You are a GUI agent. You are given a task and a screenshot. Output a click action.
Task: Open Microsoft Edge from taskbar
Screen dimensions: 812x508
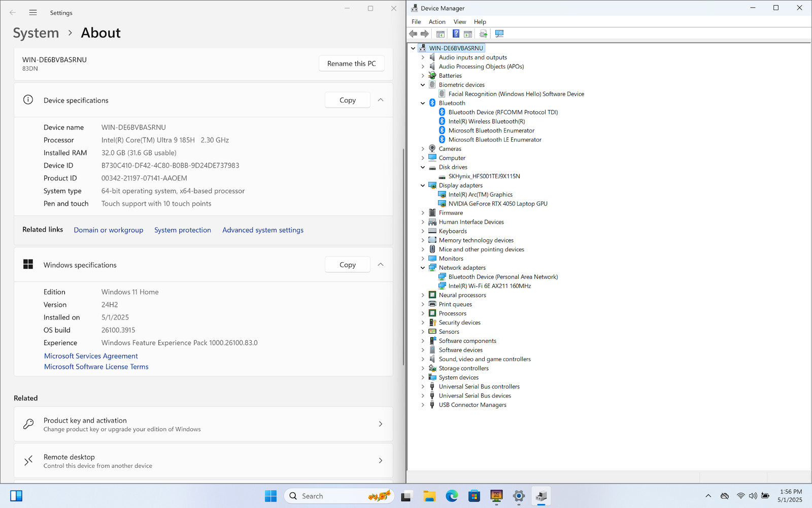pos(452,496)
